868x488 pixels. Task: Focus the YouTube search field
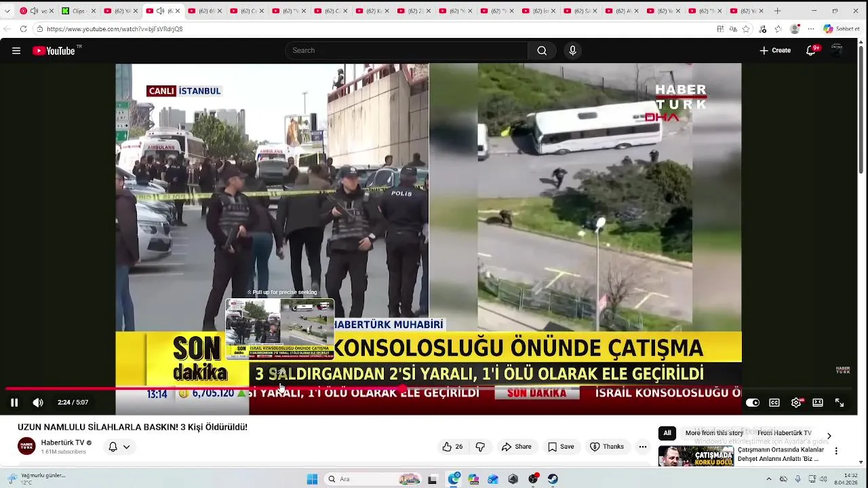[x=407, y=51]
